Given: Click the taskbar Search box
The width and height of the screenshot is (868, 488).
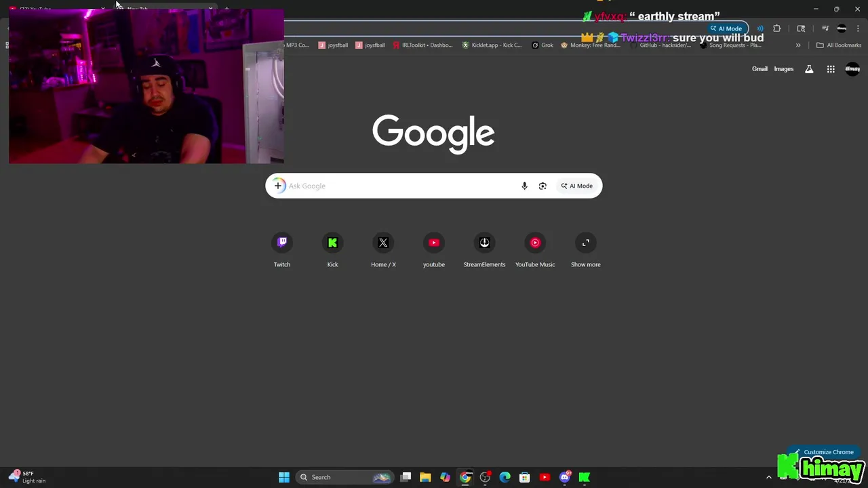Looking at the screenshot, I should [x=346, y=477].
